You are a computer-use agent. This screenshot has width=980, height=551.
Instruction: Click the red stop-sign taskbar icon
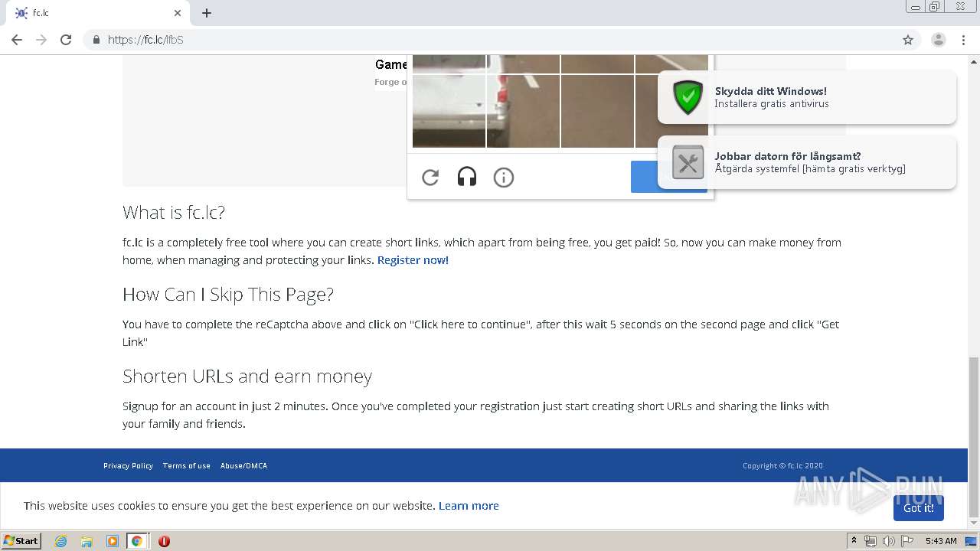(x=164, y=541)
